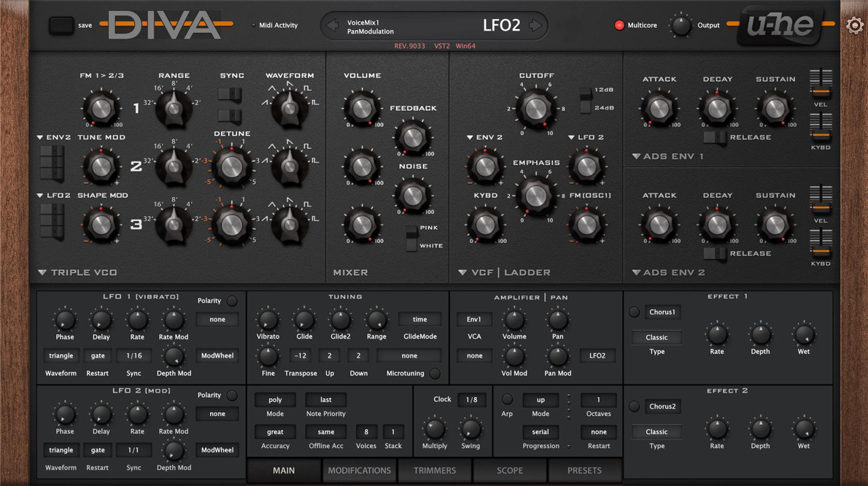Click the Pan Mod LFO2 source button
Image resolution: width=868 pixels, height=486 pixels.
pos(597,356)
